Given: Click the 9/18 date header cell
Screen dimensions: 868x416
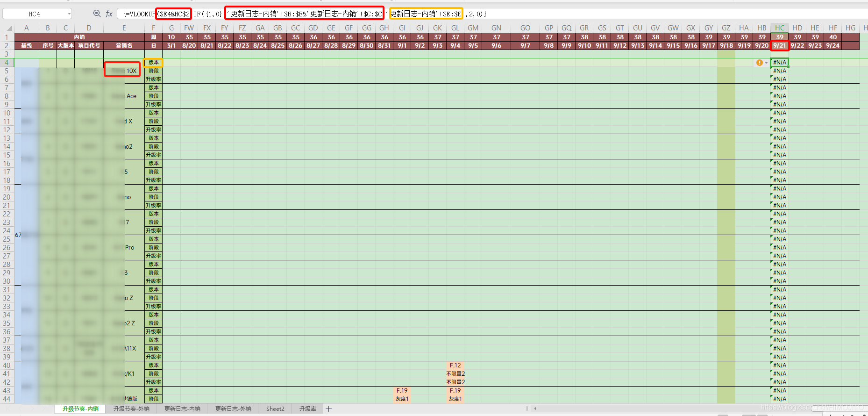Looking at the screenshot, I should pos(726,46).
